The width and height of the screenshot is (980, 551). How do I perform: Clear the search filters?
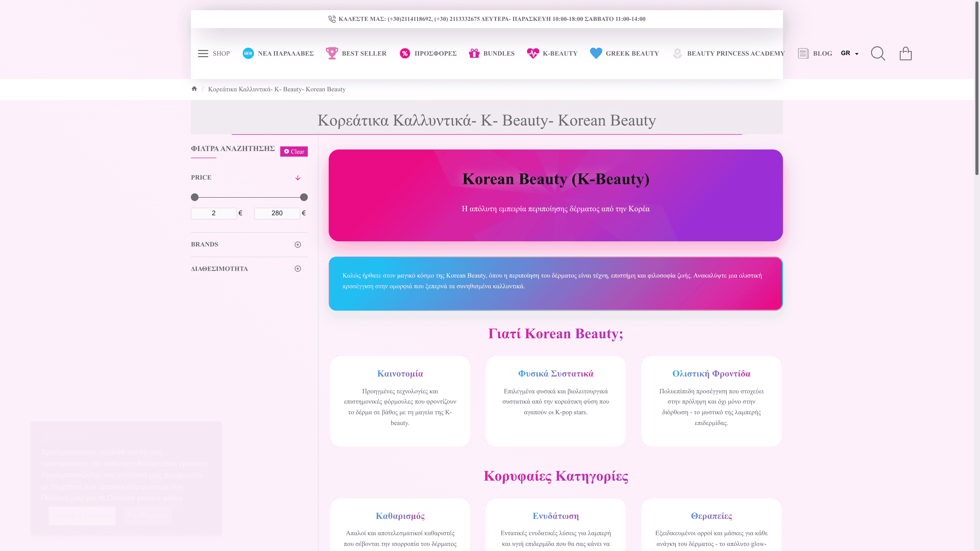294,151
